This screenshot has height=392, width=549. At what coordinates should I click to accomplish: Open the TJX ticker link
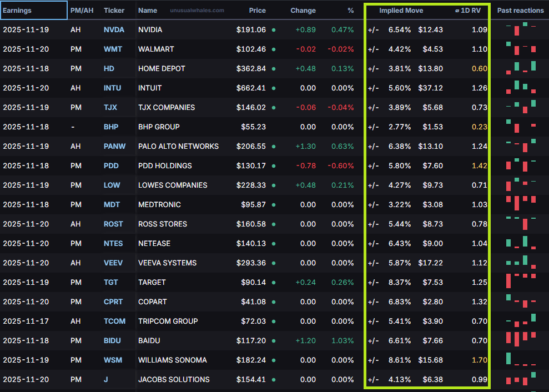[x=110, y=108]
